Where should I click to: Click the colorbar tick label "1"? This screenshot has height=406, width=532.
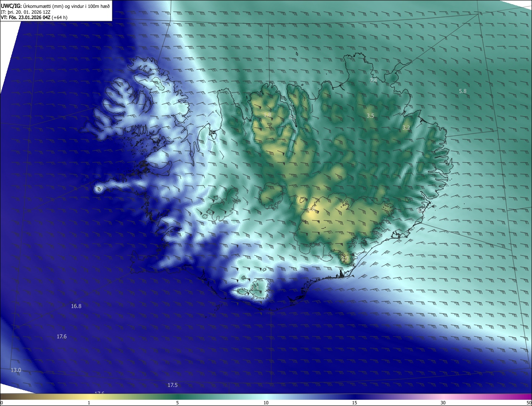coord(89,403)
